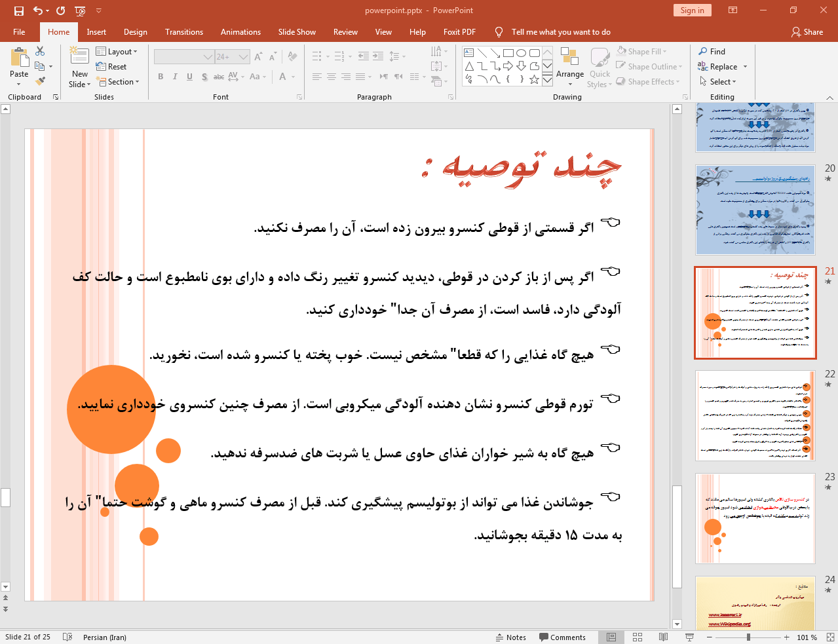Image resolution: width=838 pixels, height=644 pixels.
Task: Select the star shape in gallery
Action: pos(534,79)
